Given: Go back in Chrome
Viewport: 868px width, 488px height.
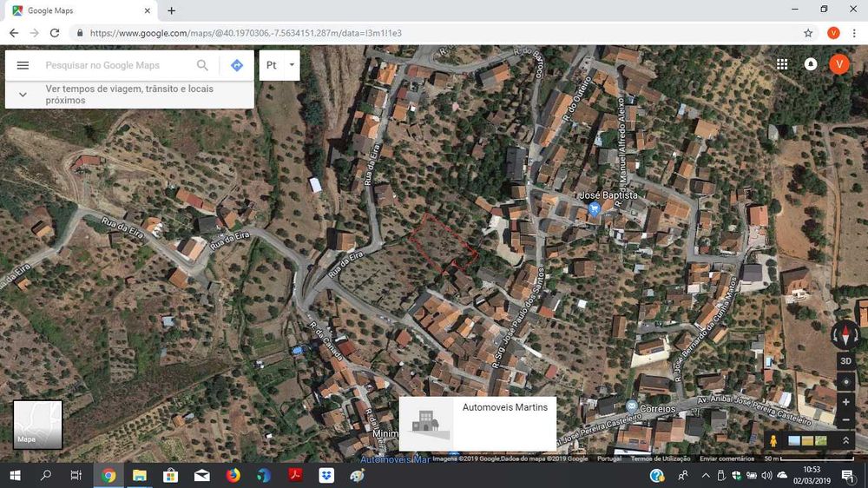Looking at the screenshot, I should (x=14, y=33).
